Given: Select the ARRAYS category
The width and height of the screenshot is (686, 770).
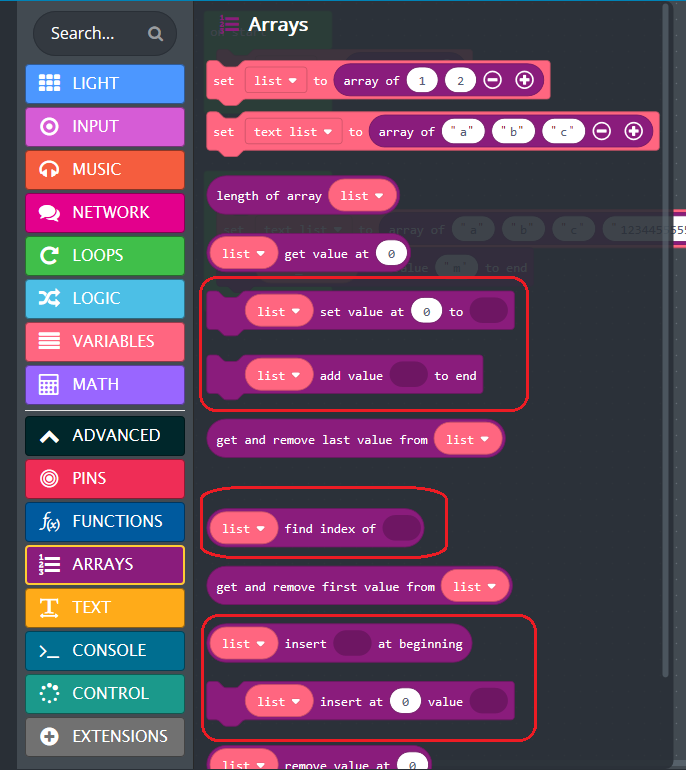Looking at the screenshot, I should 105,565.
